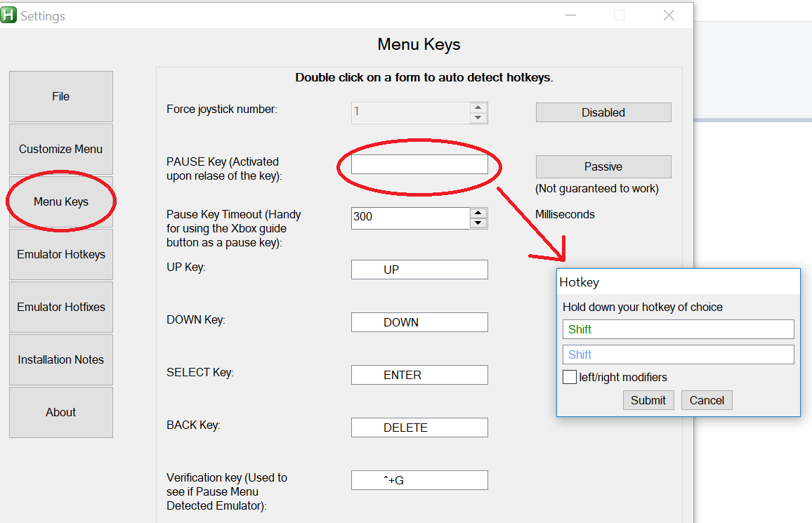Open the Emulator Hotfixes section
The width and height of the screenshot is (812, 523).
(x=61, y=307)
